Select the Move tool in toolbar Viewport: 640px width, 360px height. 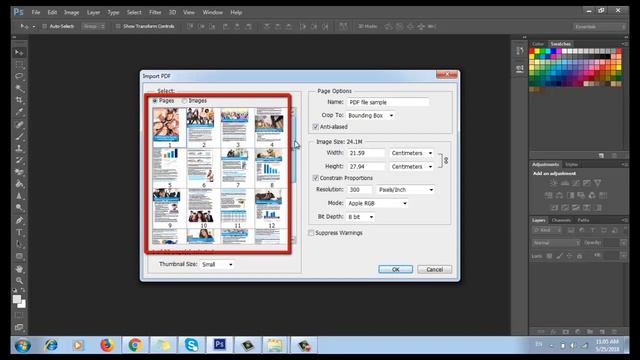19,53
